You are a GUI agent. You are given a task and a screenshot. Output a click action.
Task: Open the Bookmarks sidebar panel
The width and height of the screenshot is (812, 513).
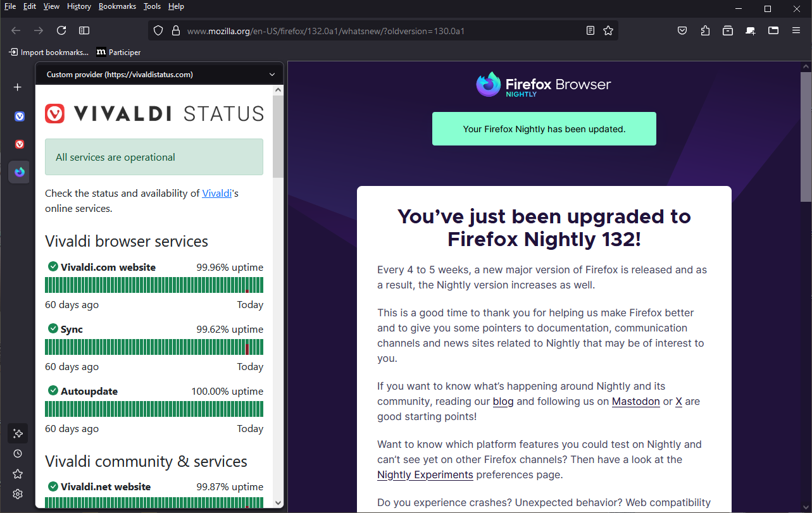click(18, 474)
